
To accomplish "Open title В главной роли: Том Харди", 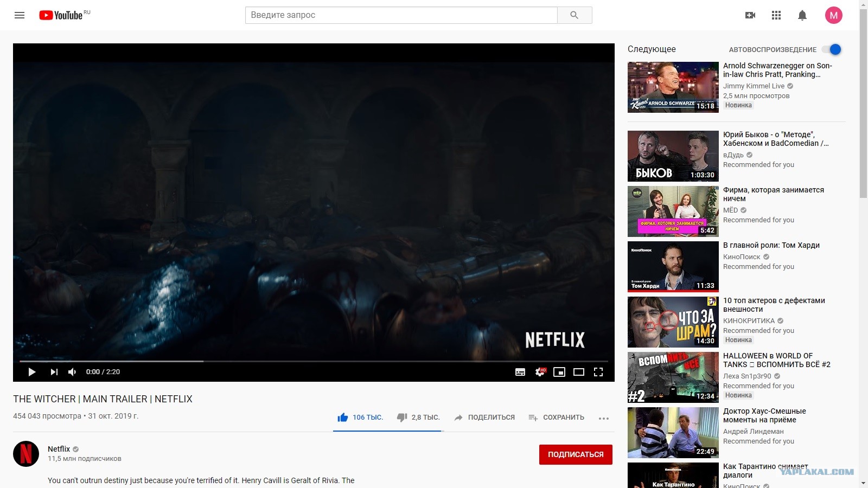I will pyautogui.click(x=771, y=245).
